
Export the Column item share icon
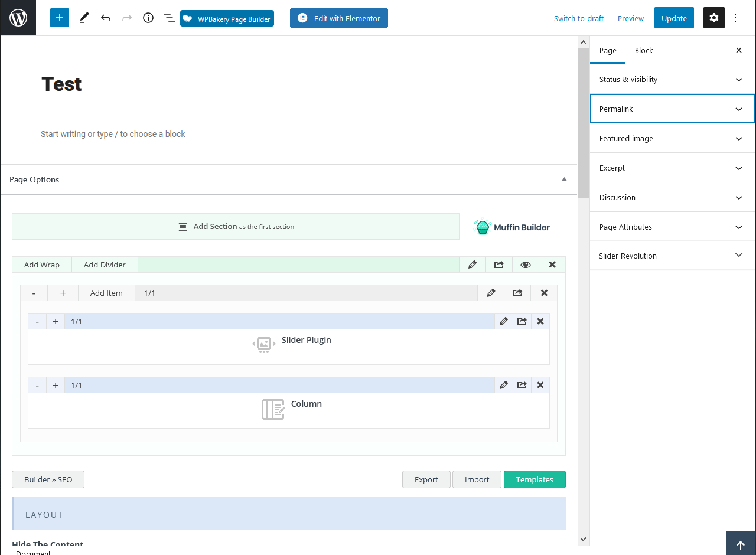coord(522,385)
